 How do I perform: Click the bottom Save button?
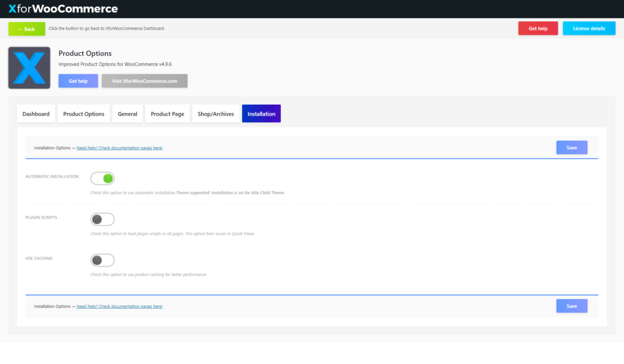[x=572, y=306]
